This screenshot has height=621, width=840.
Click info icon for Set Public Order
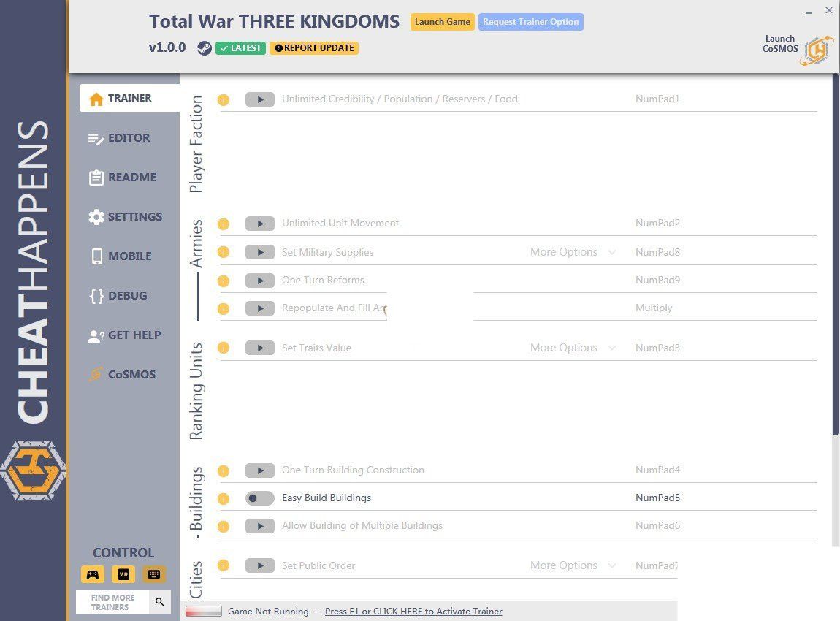click(x=224, y=565)
